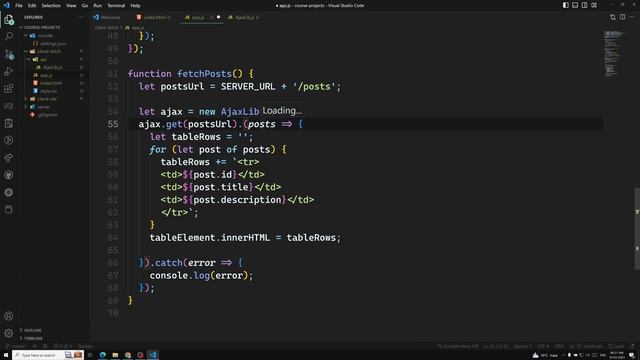The width and height of the screenshot is (640, 360).
Task: Toggle the primary side bar layout icon
Action: click(x=565, y=5)
